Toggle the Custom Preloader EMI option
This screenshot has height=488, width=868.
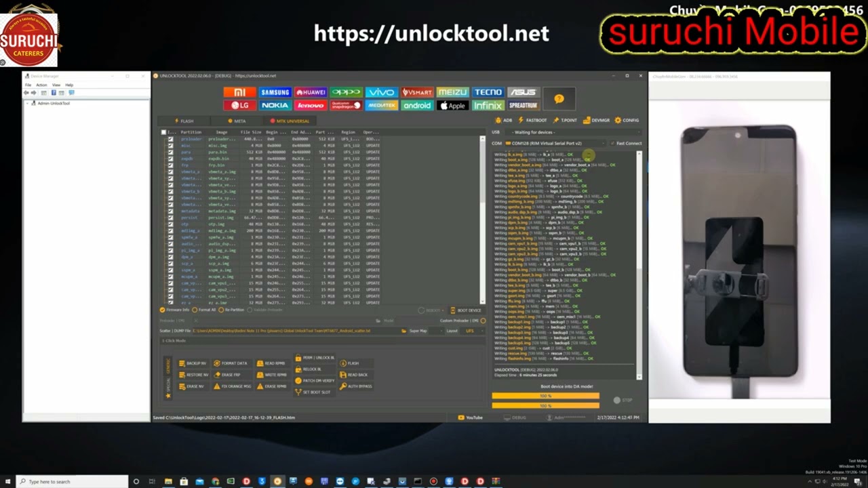(462, 321)
